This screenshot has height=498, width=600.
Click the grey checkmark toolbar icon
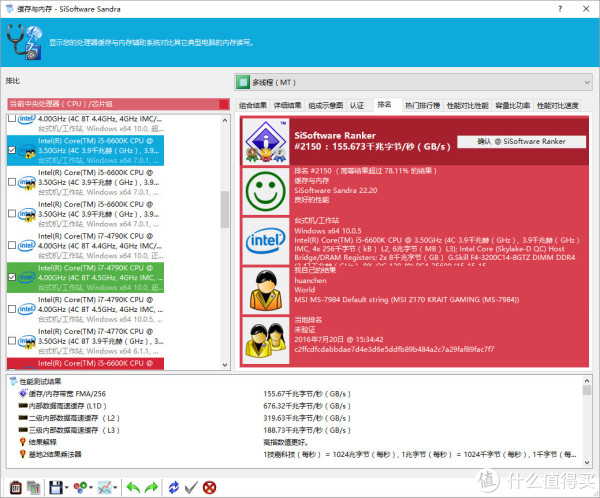click(x=191, y=487)
